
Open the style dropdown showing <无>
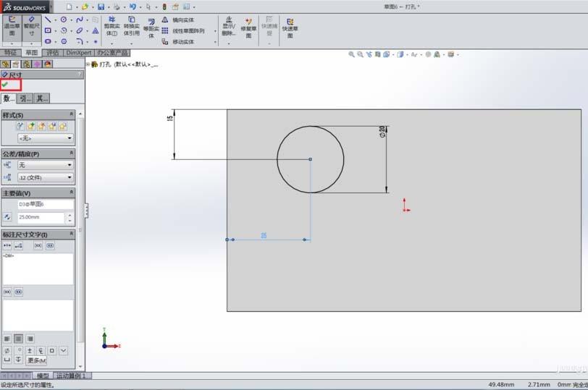[46, 138]
